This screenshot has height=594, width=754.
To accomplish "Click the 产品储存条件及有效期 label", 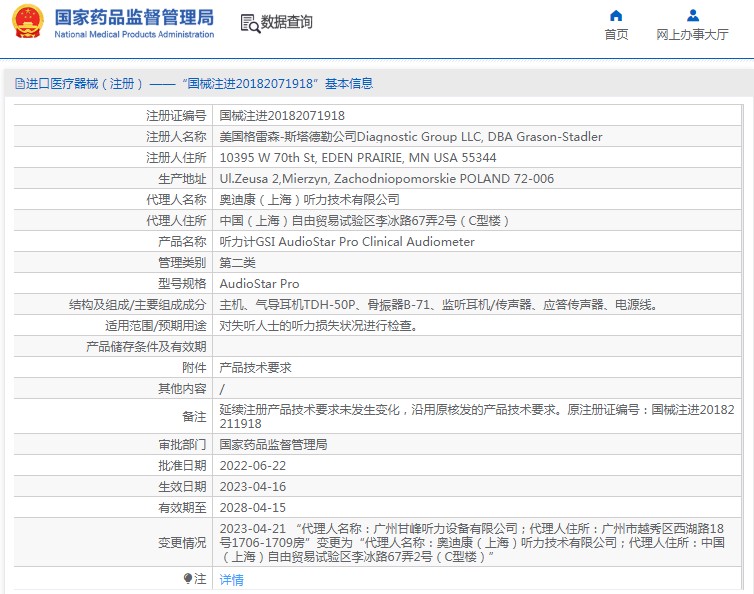I will (146, 347).
